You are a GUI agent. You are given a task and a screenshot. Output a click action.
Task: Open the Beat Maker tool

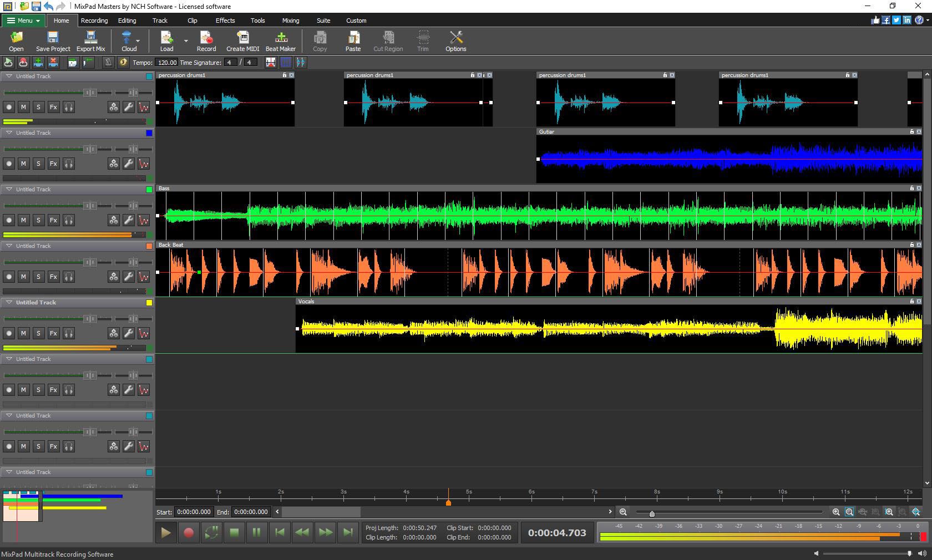pos(280,40)
